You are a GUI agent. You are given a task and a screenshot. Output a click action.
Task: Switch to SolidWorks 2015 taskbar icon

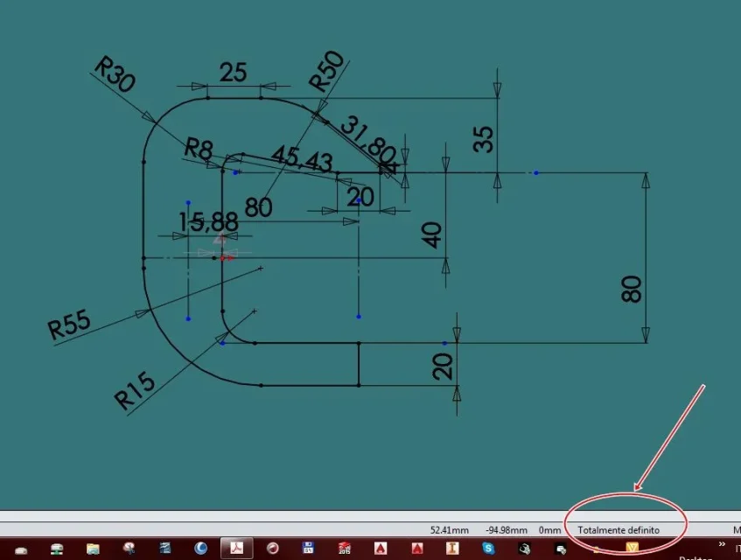tap(345, 548)
